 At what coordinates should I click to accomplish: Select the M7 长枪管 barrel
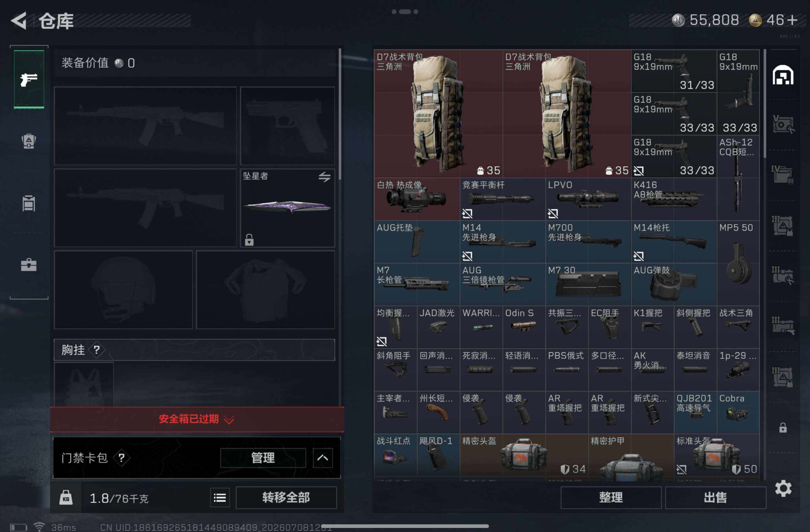tap(417, 285)
